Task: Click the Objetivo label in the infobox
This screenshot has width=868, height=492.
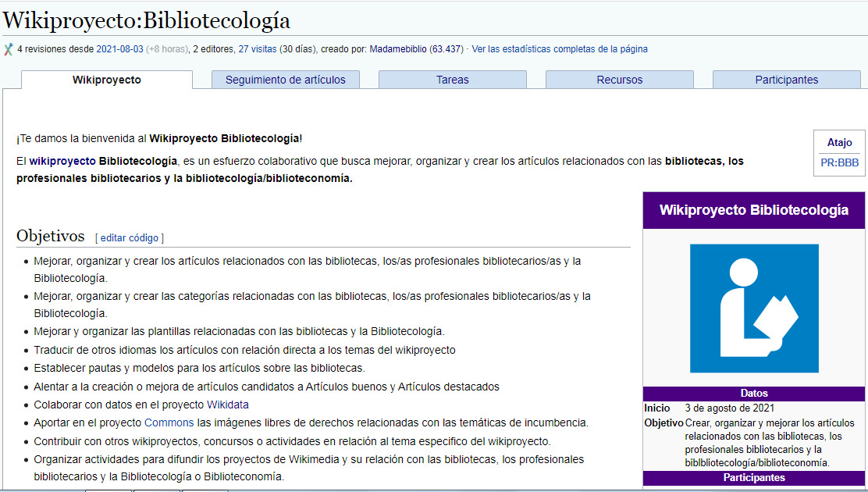Action: (x=663, y=422)
